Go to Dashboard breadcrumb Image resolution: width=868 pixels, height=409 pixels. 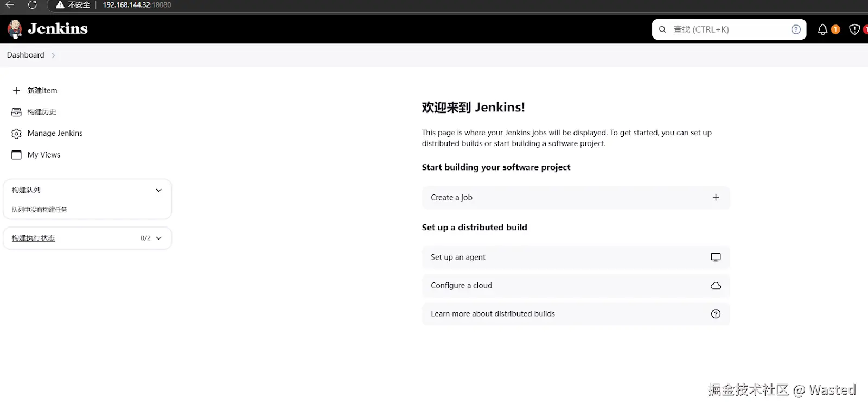click(25, 55)
